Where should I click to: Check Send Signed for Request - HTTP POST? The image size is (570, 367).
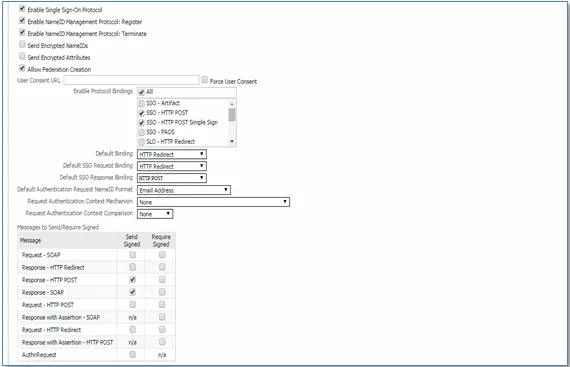click(133, 305)
